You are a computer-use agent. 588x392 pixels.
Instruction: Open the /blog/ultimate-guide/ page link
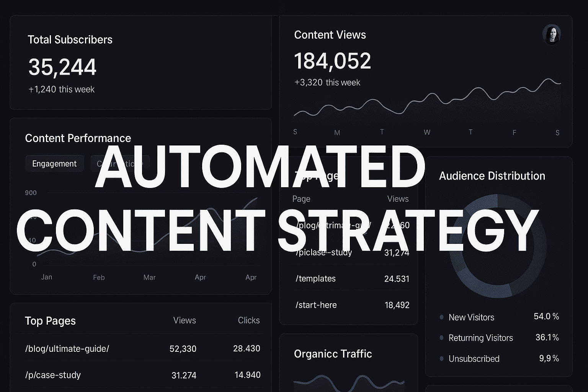67,349
